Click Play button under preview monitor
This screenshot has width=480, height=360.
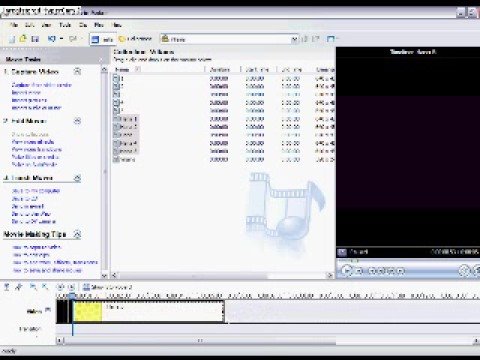click(x=346, y=270)
